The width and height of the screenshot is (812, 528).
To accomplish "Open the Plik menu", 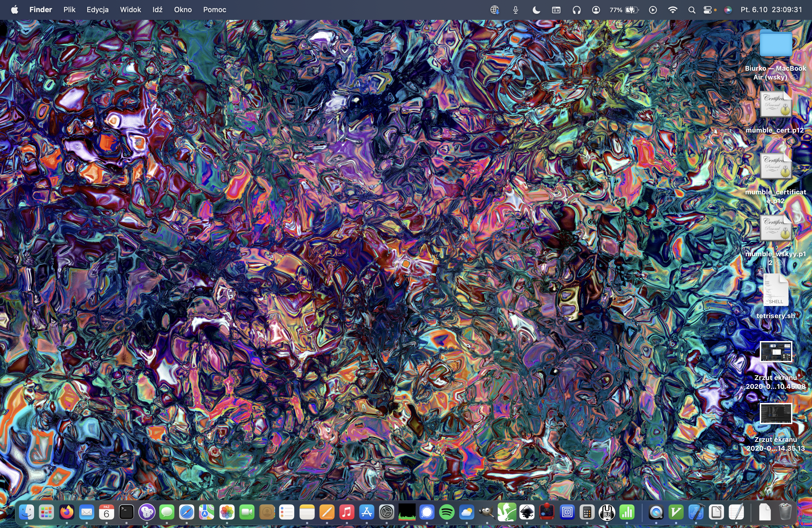I will pyautogui.click(x=69, y=10).
